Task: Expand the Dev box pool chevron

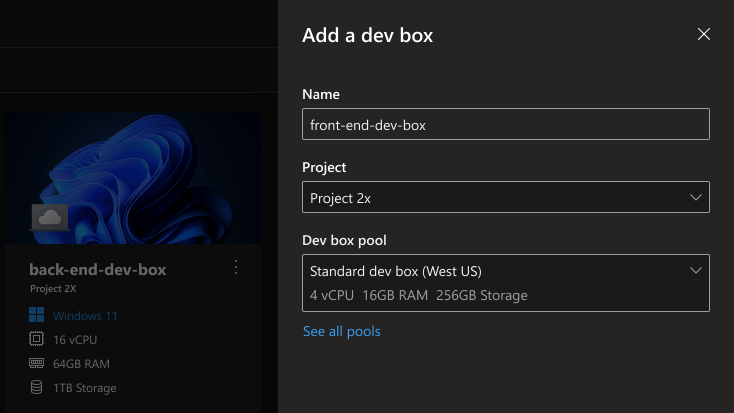Action: 696,271
